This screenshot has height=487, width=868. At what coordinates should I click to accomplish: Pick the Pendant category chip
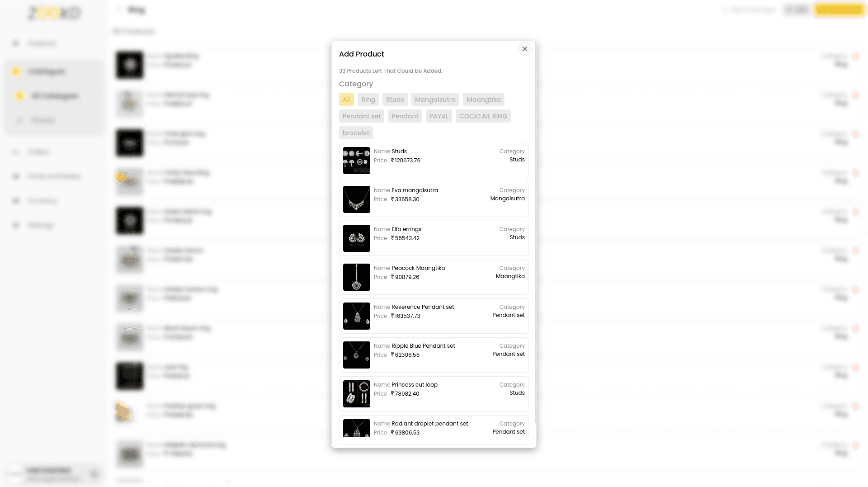coord(405,116)
